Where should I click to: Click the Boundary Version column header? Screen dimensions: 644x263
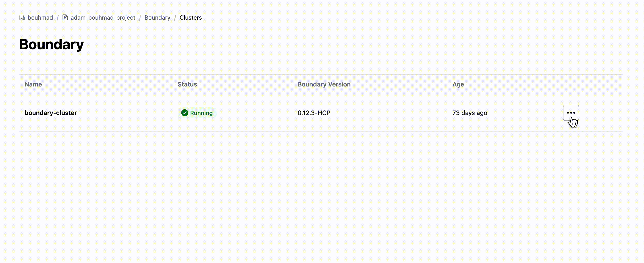(324, 84)
